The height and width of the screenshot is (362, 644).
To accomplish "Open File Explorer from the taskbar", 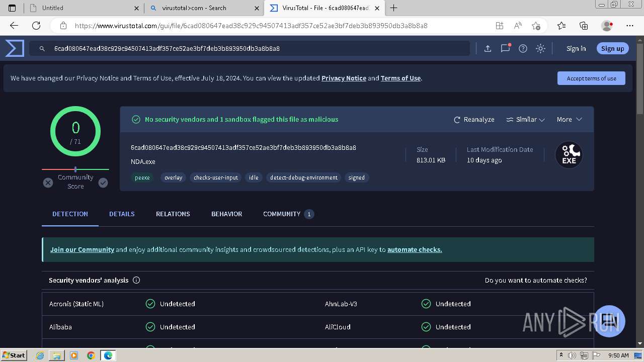I will 57,355.
